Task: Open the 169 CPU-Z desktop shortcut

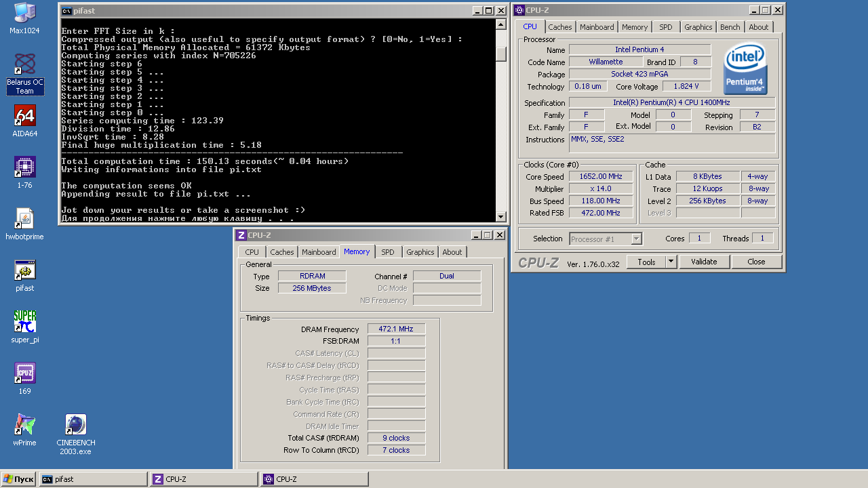Action: coord(24,379)
